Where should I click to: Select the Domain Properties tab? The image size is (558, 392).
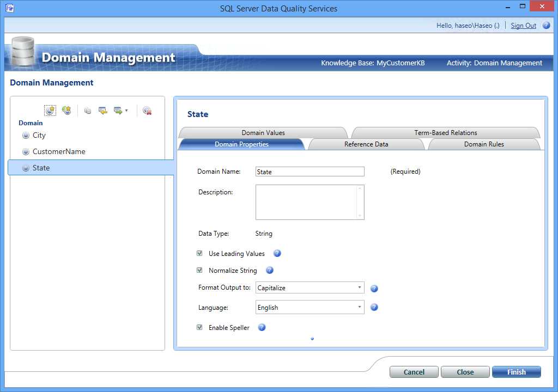point(241,144)
